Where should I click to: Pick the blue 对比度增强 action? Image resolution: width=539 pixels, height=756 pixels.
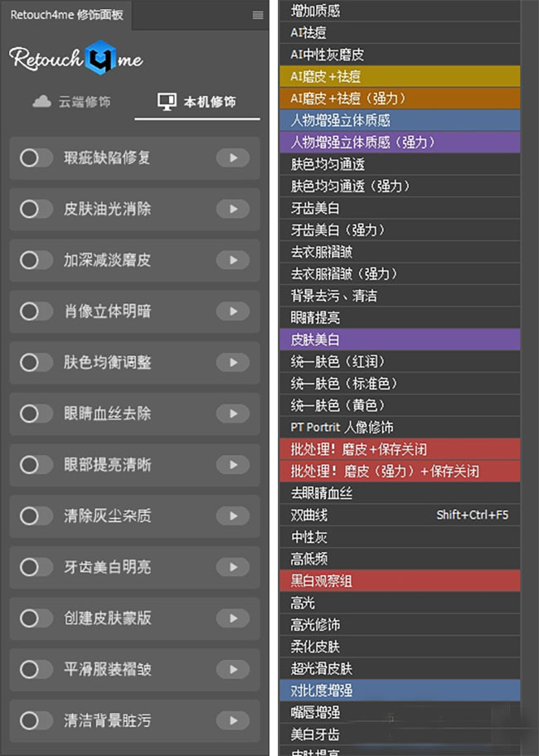[x=400, y=690]
